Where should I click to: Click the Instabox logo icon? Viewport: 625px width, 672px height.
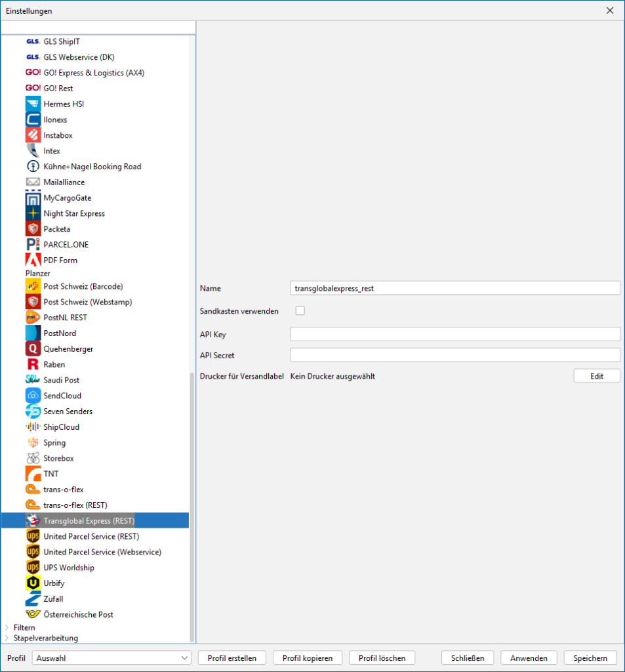pyautogui.click(x=33, y=135)
